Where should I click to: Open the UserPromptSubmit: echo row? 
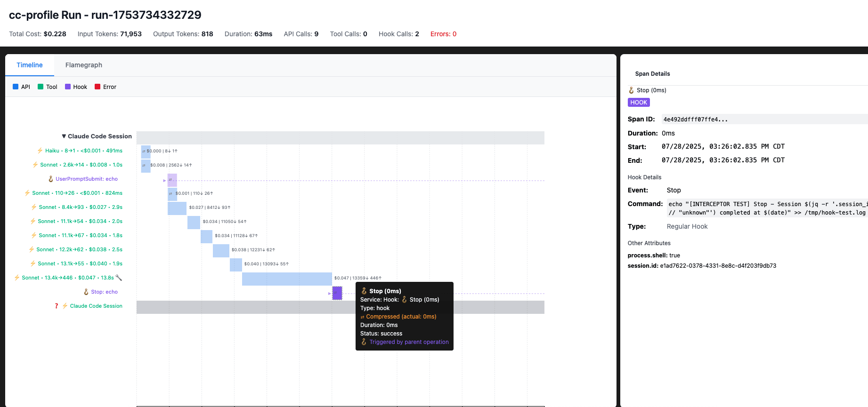(87, 179)
